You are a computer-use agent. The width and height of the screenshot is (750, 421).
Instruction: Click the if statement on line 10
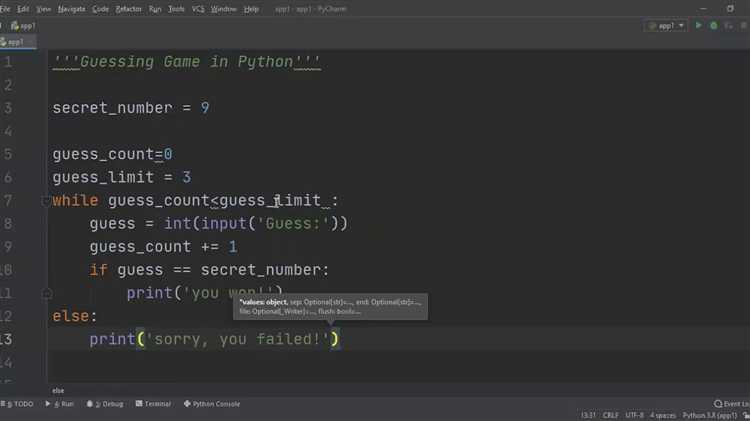click(210, 270)
